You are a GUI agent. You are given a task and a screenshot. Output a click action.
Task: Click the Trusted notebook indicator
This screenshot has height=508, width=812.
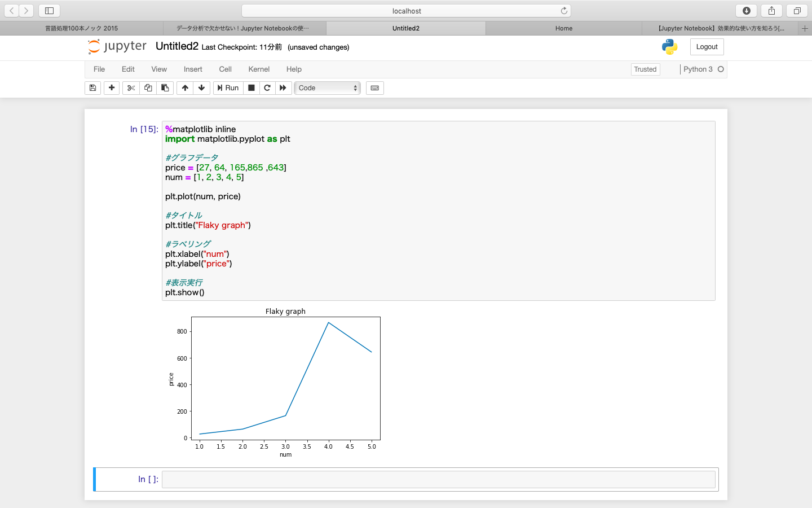(645, 69)
